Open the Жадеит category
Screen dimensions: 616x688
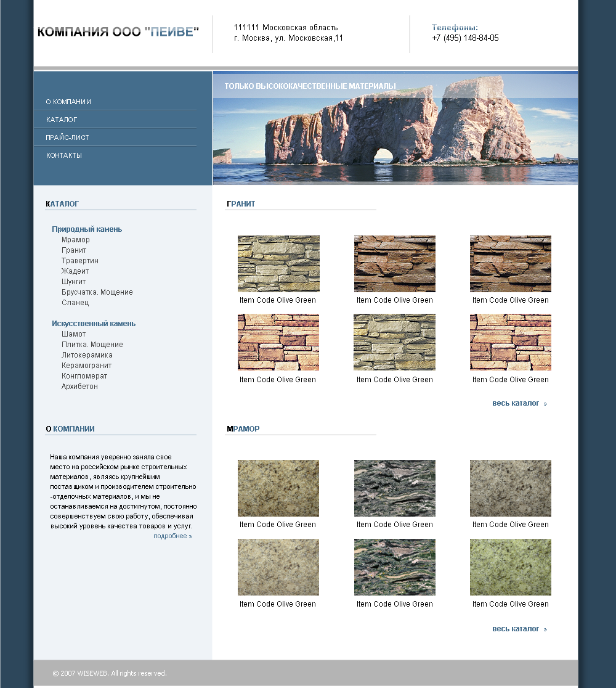click(75, 271)
